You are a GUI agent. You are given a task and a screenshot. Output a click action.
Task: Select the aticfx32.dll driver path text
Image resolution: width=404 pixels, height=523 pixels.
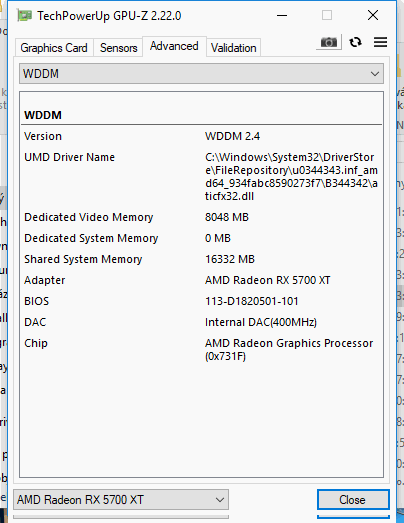291,176
